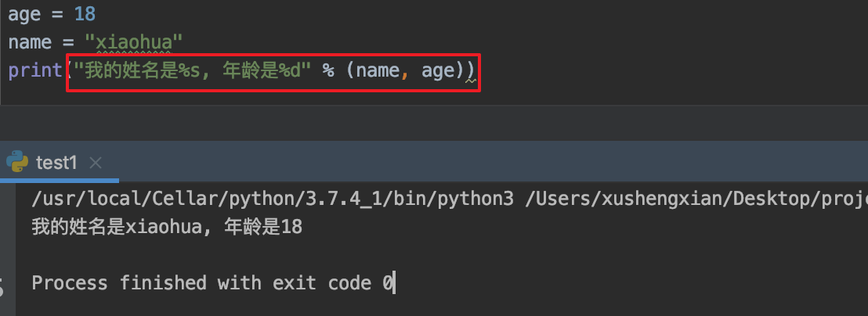The width and height of the screenshot is (868, 316).
Task: Close the test1 run tab
Action: coord(96,163)
